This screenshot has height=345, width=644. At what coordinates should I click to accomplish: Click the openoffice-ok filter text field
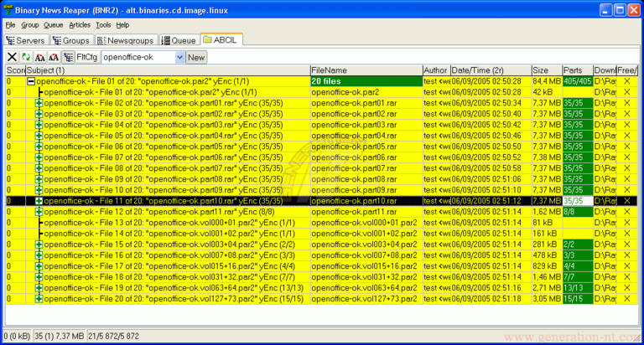point(138,57)
